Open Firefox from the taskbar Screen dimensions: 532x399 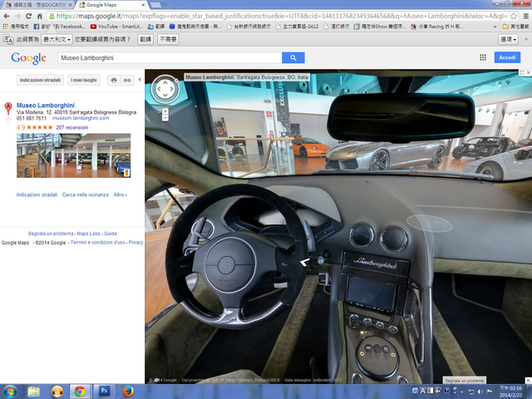(x=127, y=392)
